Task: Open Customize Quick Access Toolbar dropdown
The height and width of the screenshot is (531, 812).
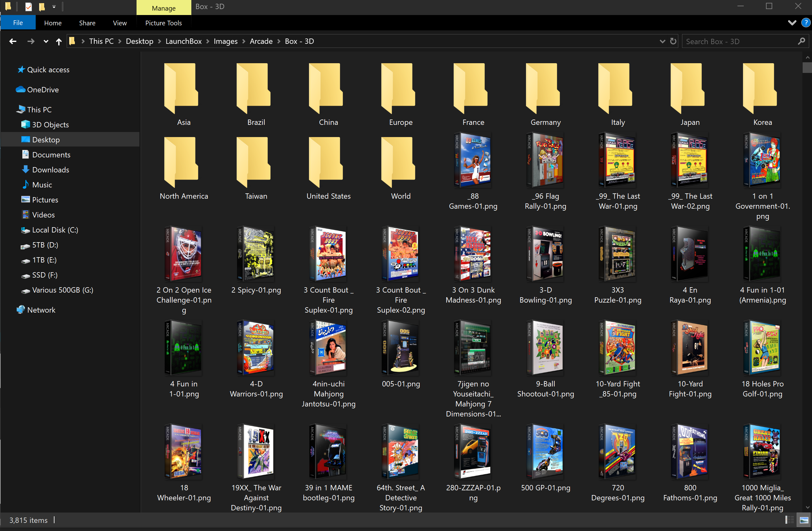Action: pyautogui.click(x=54, y=7)
